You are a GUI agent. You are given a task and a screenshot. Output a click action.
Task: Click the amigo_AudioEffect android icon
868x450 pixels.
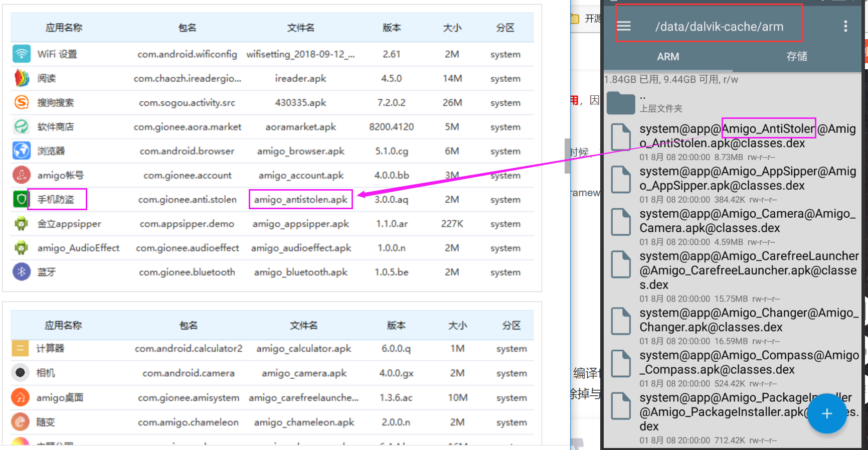[21, 248]
